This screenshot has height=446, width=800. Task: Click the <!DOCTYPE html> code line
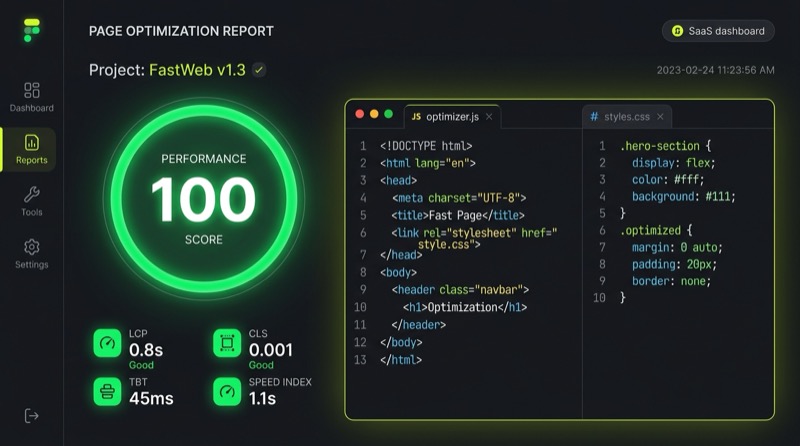(426, 146)
